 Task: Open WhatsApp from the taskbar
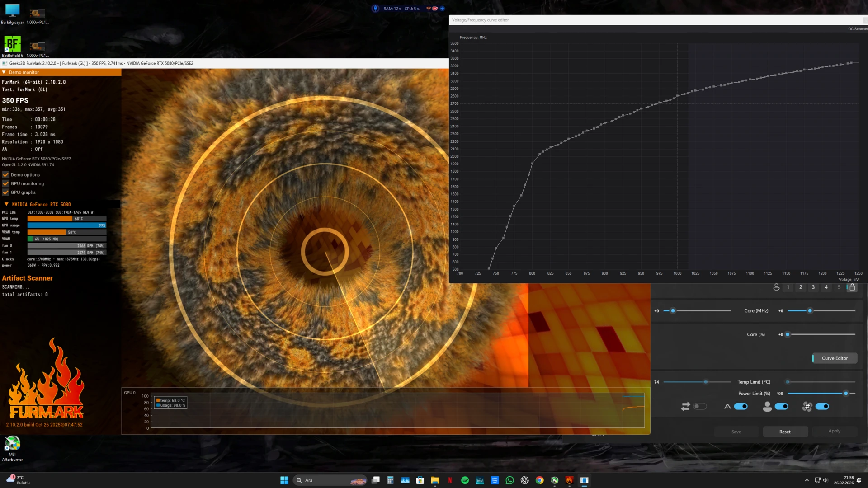pos(509,480)
